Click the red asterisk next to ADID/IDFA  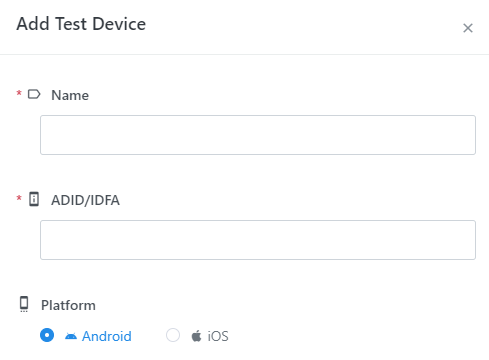click(19, 198)
